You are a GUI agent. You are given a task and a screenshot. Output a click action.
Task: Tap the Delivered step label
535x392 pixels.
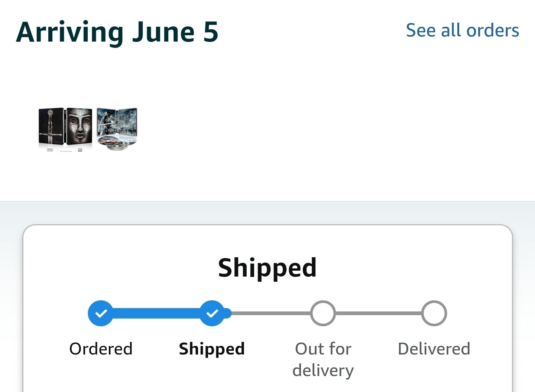click(x=434, y=349)
